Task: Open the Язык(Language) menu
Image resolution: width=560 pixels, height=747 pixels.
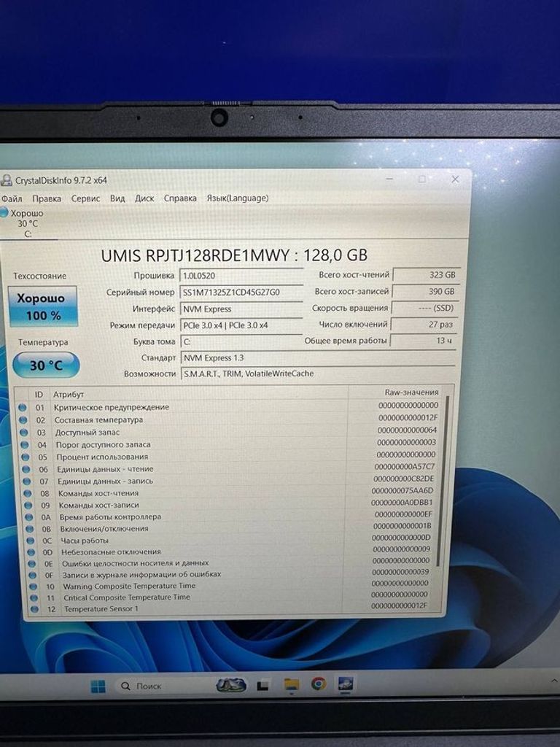Action: [x=237, y=198]
